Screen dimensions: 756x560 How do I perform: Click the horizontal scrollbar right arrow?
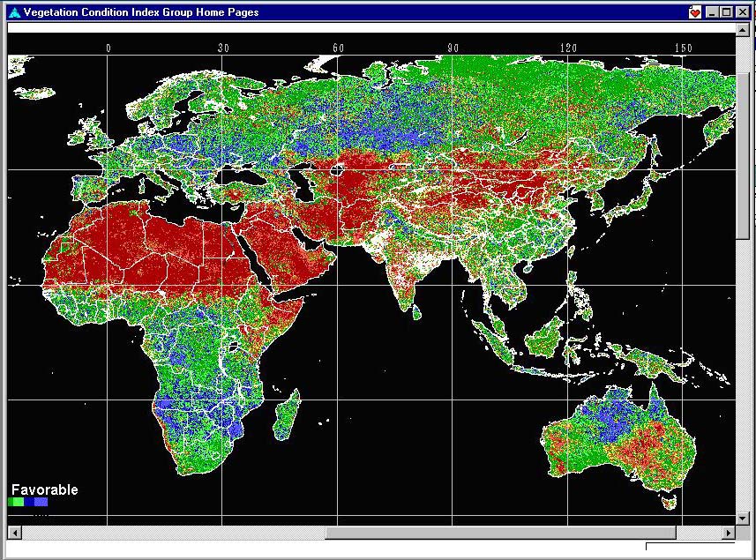coord(729,533)
